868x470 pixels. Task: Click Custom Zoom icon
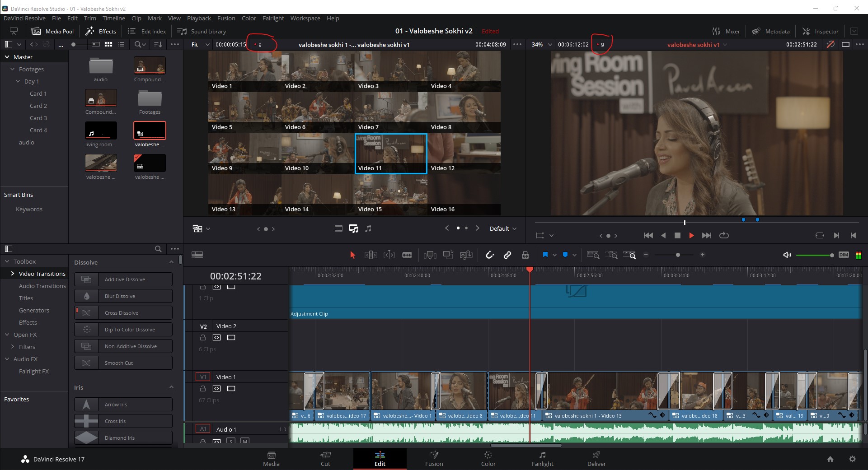[x=629, y=255]
